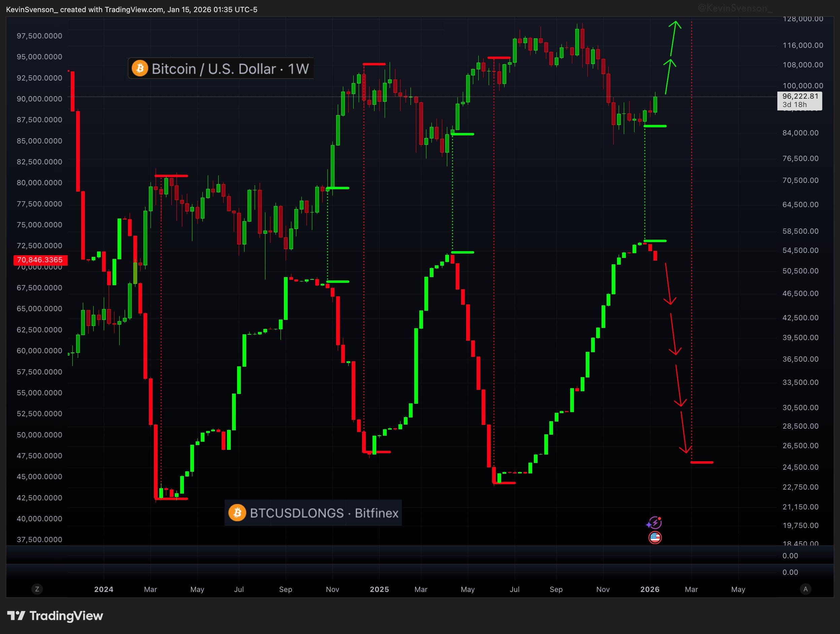Viewport: 840px width, 634px height.
Task: Click the projected red target line near Mar 2026
Action: tap(702, 462)
